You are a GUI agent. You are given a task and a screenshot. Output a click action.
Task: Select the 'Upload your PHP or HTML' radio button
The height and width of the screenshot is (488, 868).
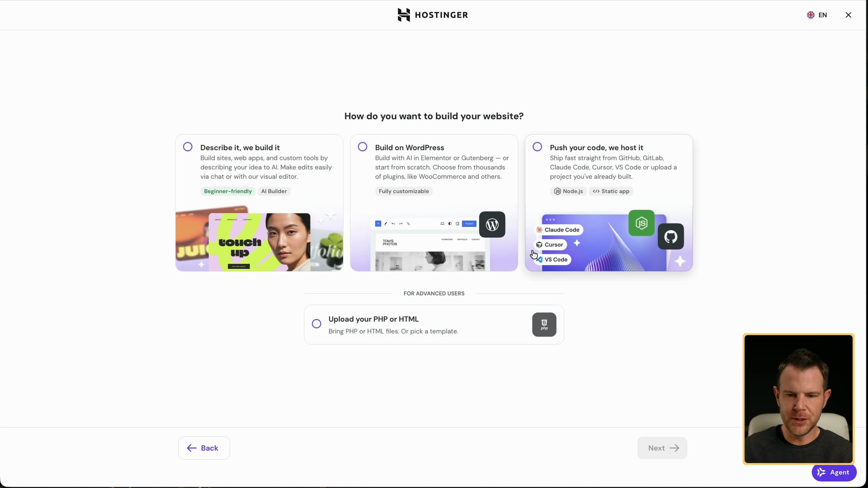point(316,324)
